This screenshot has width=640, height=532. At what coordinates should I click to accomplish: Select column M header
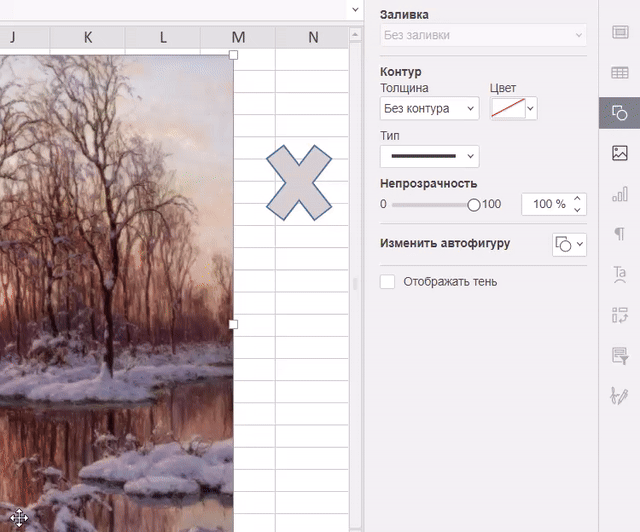tap(238, 38)
